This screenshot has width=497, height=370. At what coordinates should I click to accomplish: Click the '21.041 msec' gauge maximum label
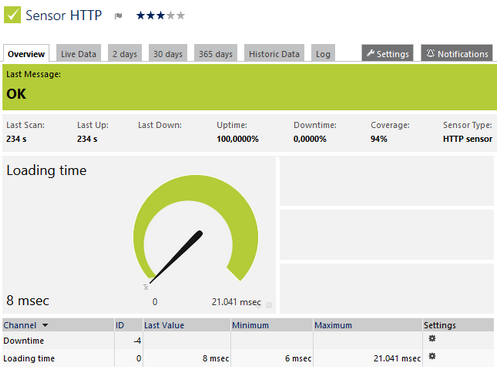coord(236,302)
